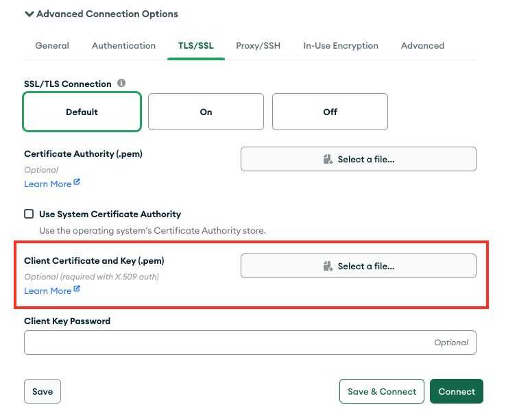The width and height of the screenshot is (506, 420).
Task: Switch to the General tab
Action: (x=52, y=46)
